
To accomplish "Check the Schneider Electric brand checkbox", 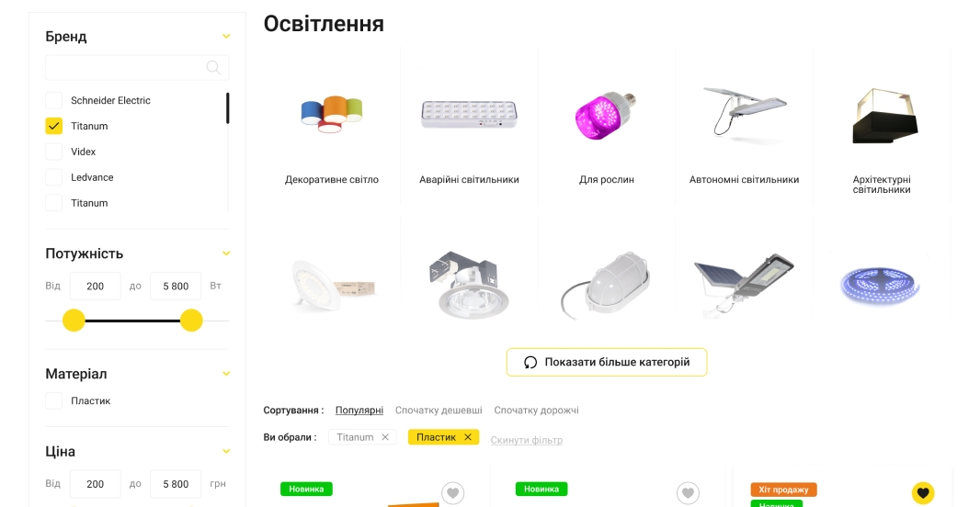I will [53, 100].
